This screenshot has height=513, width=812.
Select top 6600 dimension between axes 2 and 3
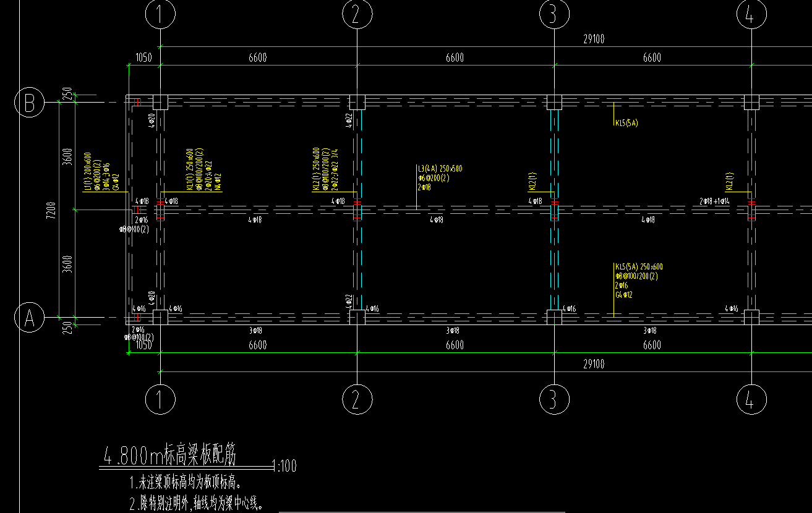tap(455, 57)
